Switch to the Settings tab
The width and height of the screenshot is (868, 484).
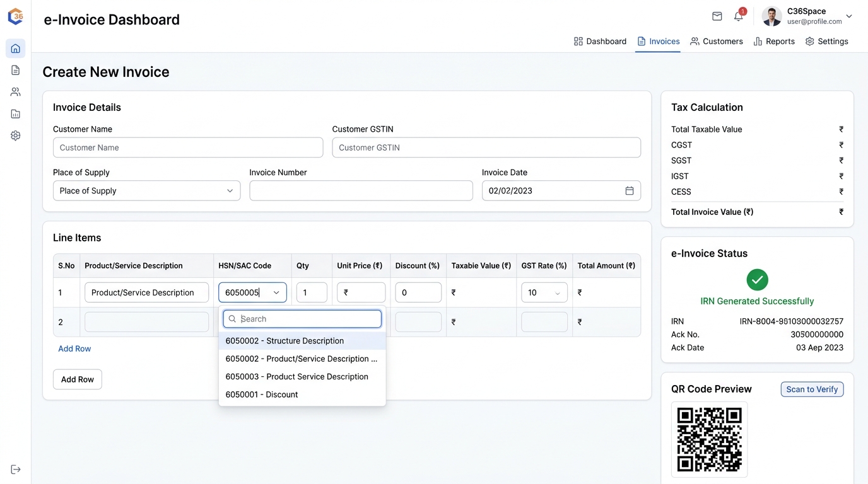pos(826,42)
